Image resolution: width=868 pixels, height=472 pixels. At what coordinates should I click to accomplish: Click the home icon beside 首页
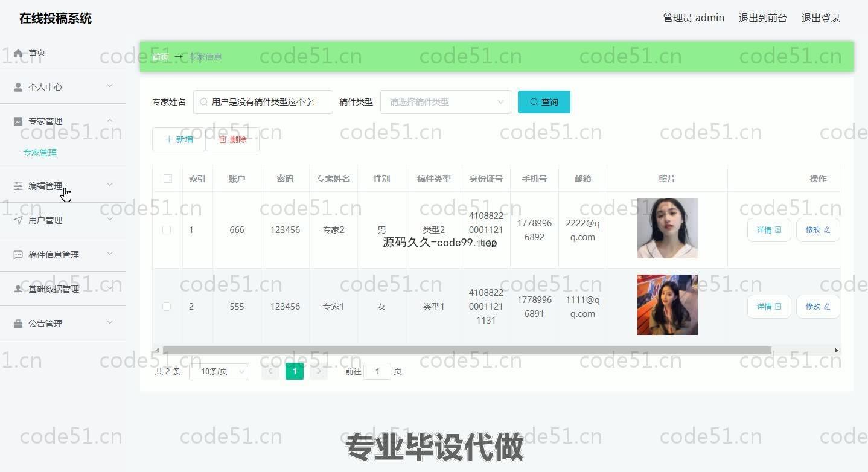(18, 53)
